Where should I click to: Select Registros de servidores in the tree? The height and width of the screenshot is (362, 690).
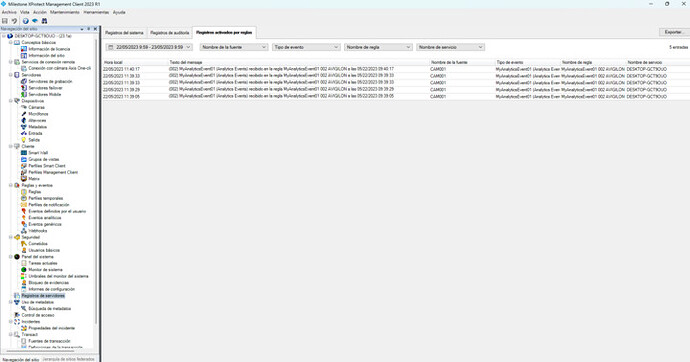(x=43, y=296)
